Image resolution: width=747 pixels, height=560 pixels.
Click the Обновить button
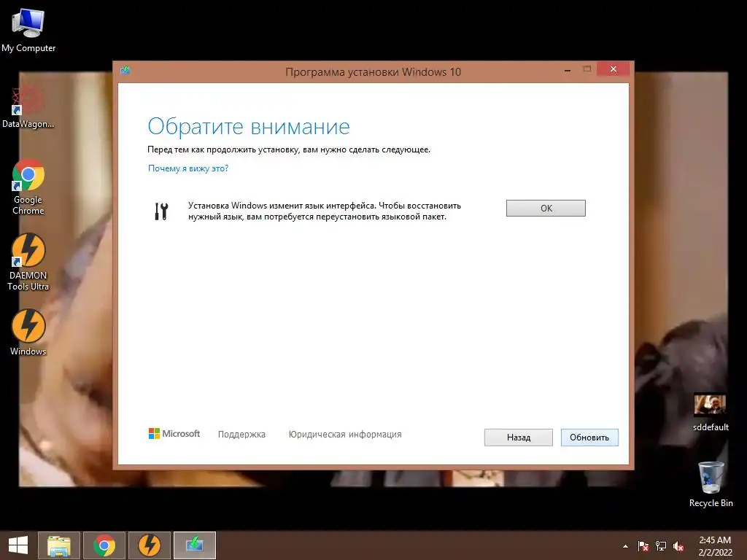pos(589,437)
